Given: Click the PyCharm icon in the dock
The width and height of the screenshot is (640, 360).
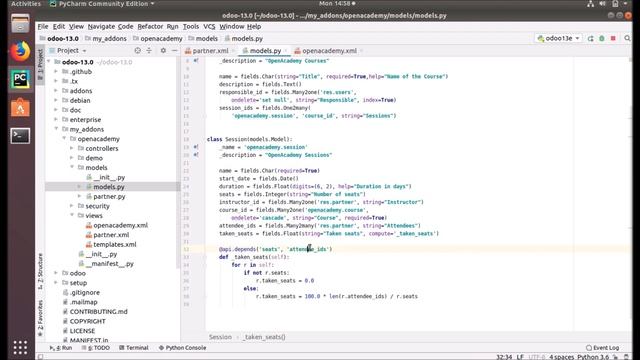Looking at the screenshot, I should pos(20,79).
